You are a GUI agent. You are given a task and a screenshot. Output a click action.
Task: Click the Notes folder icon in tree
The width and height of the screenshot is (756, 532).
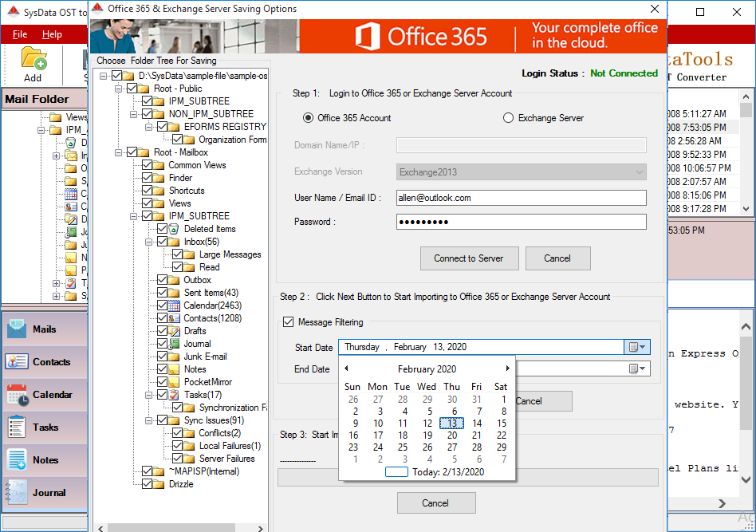pyautogui.click(x=174, y=369)
